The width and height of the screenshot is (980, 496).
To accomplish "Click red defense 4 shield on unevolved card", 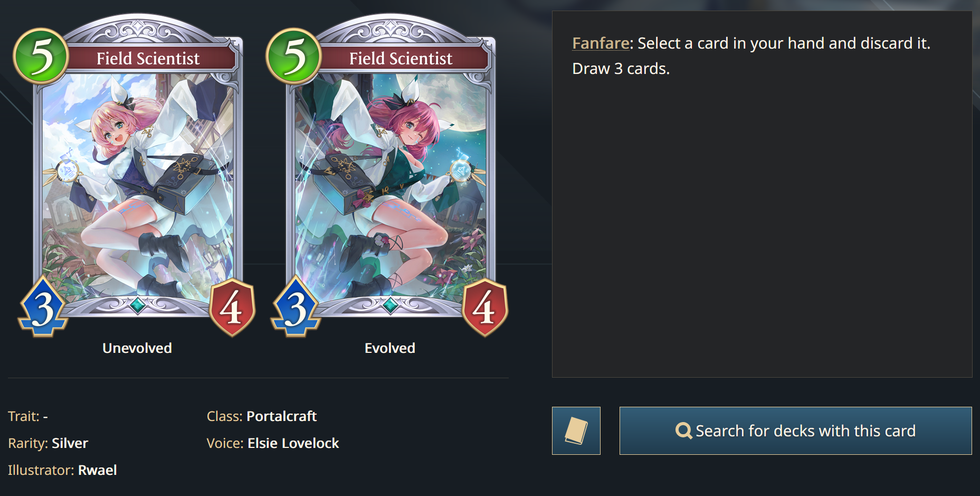I will [x=232, y=307].
